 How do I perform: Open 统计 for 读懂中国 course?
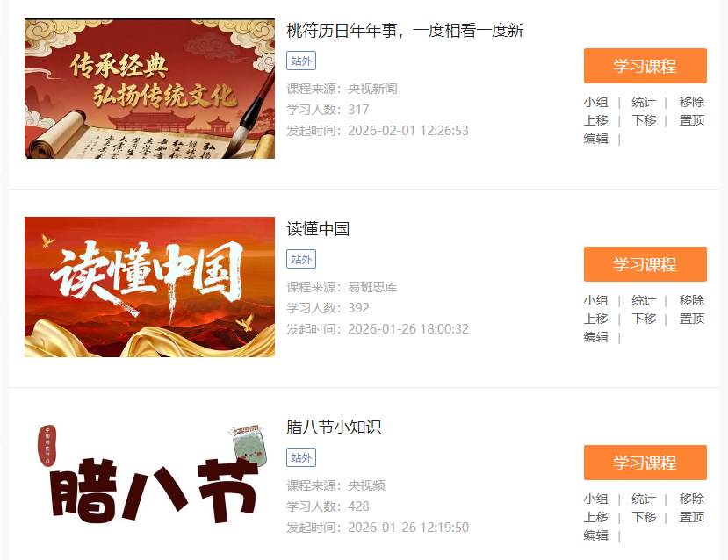(x=644, y=300)
